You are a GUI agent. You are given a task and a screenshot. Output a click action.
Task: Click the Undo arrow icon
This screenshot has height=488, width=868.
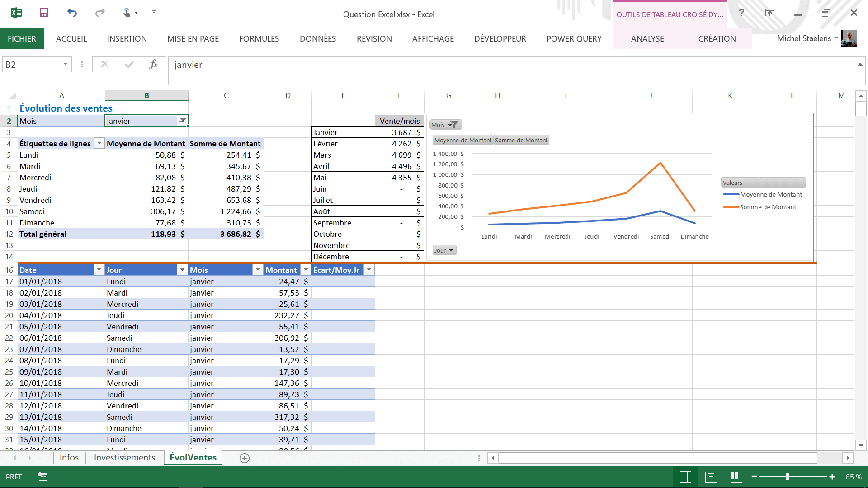[72, 13]
